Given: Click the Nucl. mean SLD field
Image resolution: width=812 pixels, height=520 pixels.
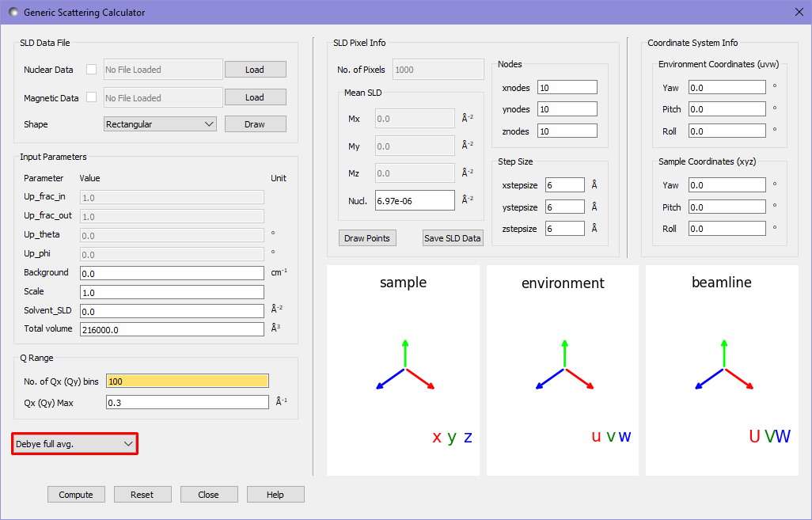Looking at the screenshot, I should [415, 201].
